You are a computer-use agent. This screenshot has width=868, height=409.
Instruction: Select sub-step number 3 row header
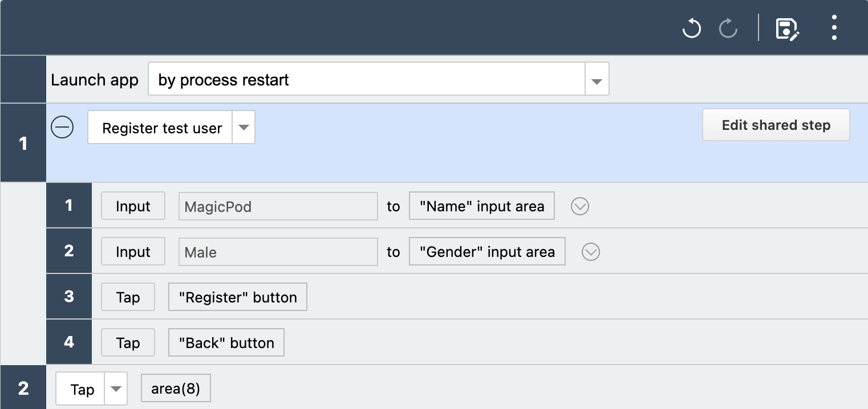(x=69, y=297)
